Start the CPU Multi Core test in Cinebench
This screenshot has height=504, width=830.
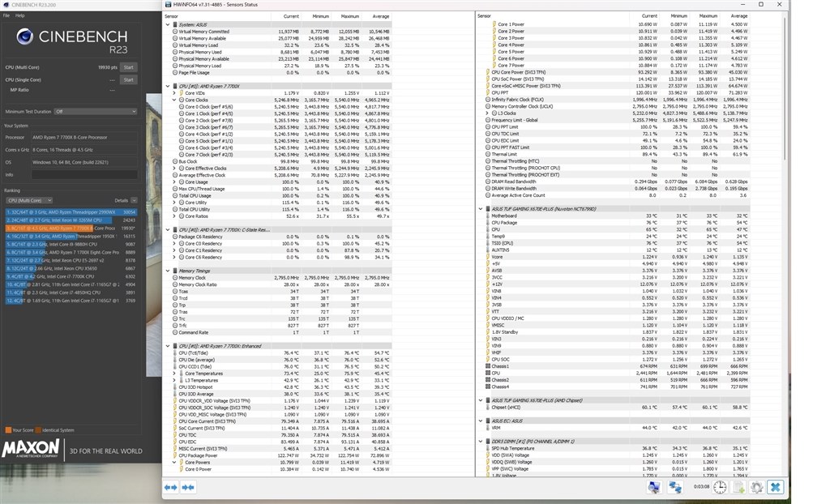[129, 67]
